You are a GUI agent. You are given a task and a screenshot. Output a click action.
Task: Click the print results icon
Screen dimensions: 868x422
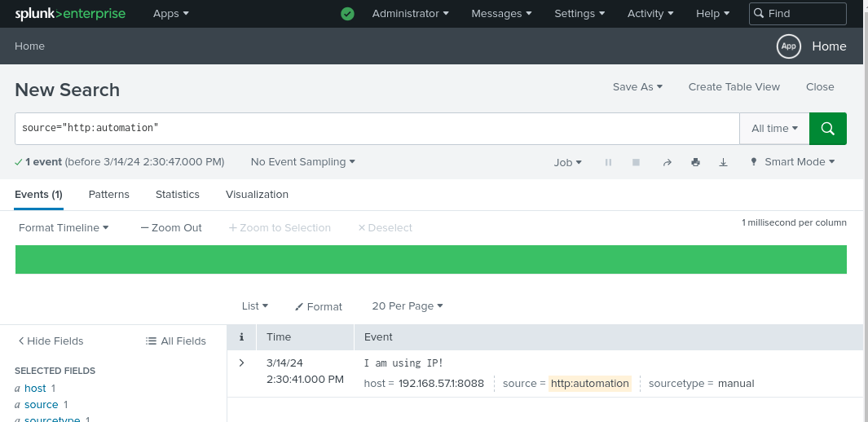point(695,162)
